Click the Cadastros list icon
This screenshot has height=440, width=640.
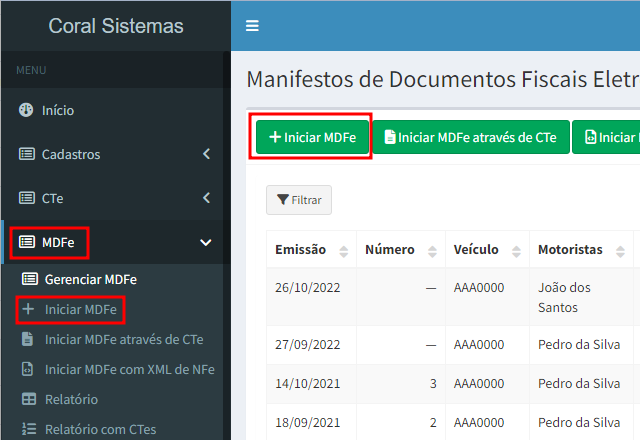coord(26,154)
